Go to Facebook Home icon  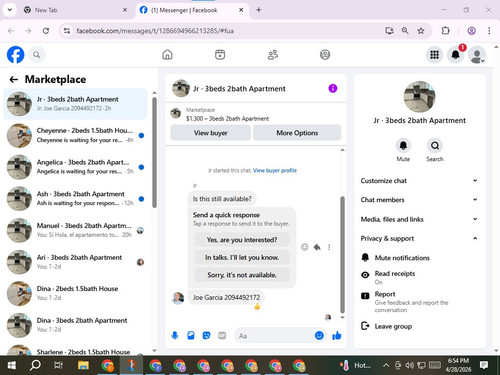pyautogui.click(x=167, y=54)
